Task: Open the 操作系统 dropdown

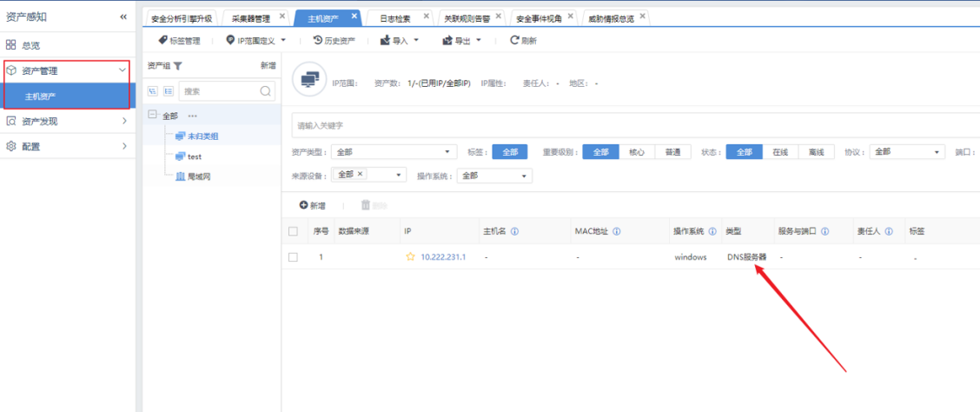Action: point(493,176)
